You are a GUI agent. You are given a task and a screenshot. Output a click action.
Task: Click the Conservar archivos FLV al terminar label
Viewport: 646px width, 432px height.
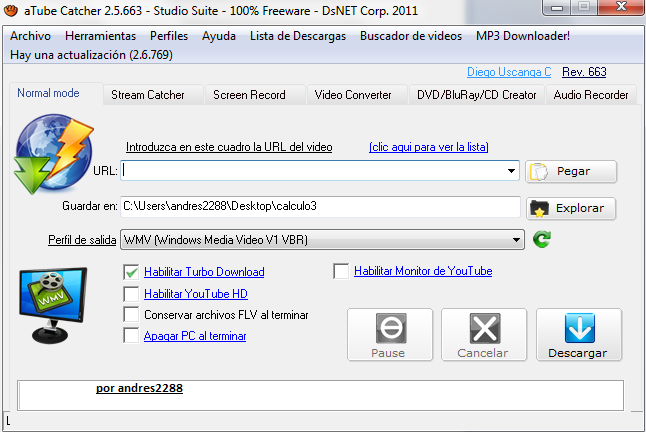226,315
